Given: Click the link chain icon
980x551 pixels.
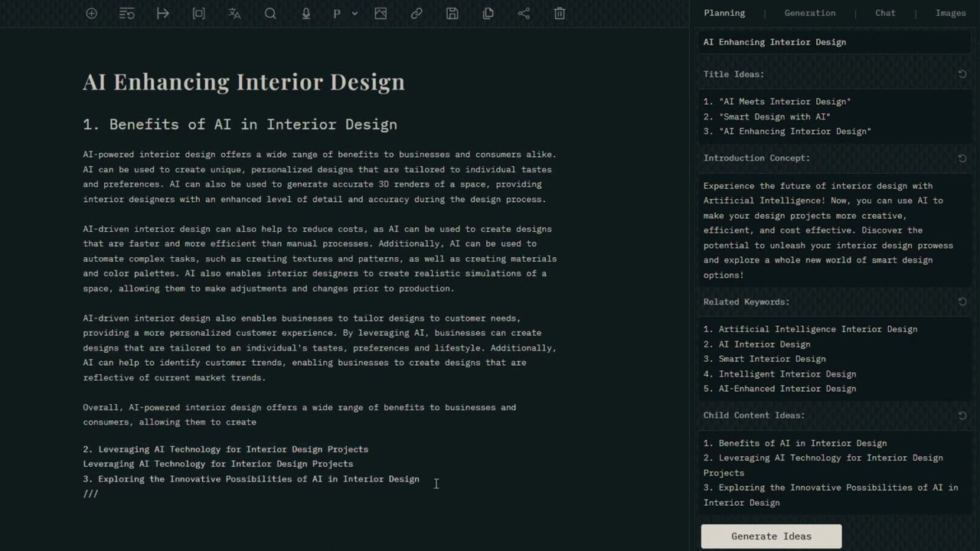Looking at the screenshot, I should click(416, 13).
